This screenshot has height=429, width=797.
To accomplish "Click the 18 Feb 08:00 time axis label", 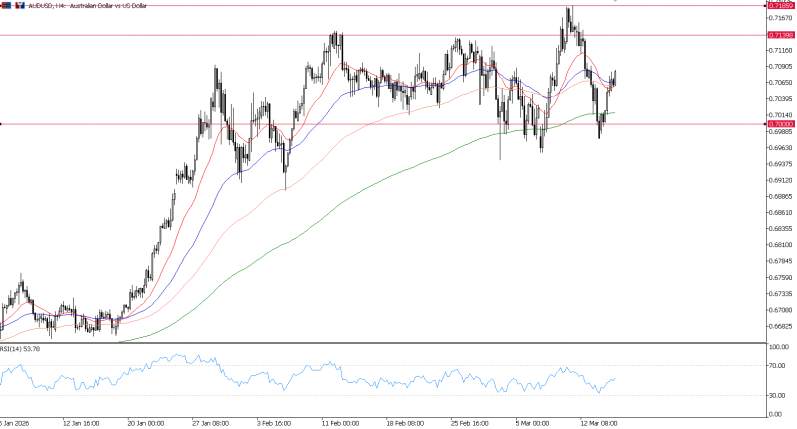I will pyautogui.click(x=405, y=423).
